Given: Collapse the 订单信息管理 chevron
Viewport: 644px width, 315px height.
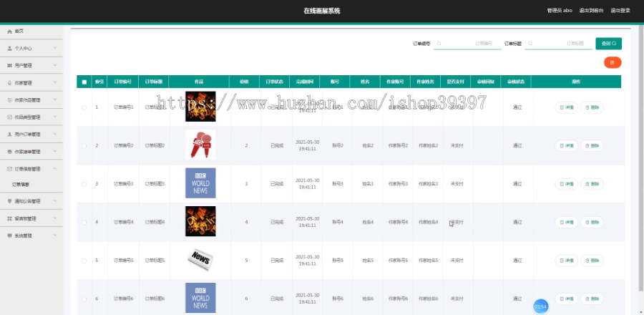Looking at the screenshot, I should point(55,168).
